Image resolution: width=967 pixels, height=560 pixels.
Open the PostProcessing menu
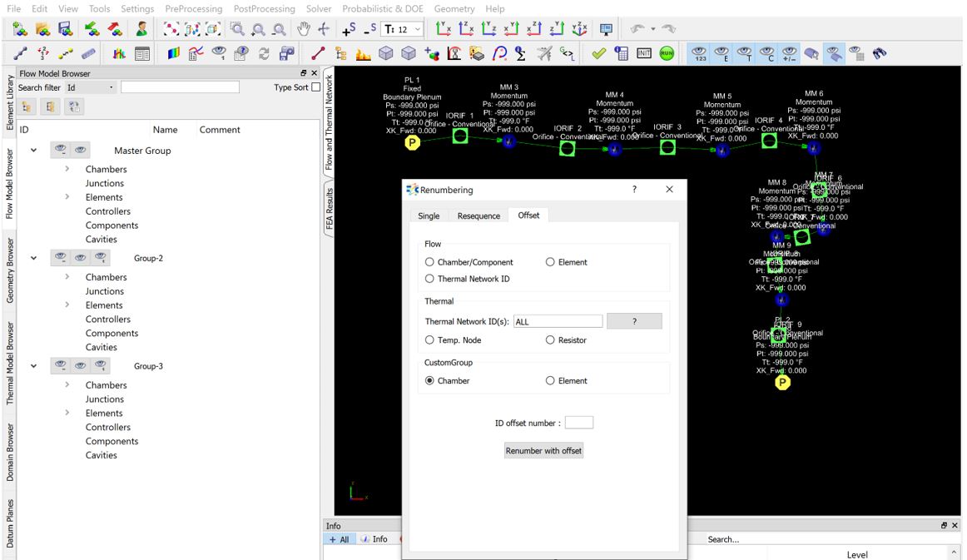[x=264, y=8]
